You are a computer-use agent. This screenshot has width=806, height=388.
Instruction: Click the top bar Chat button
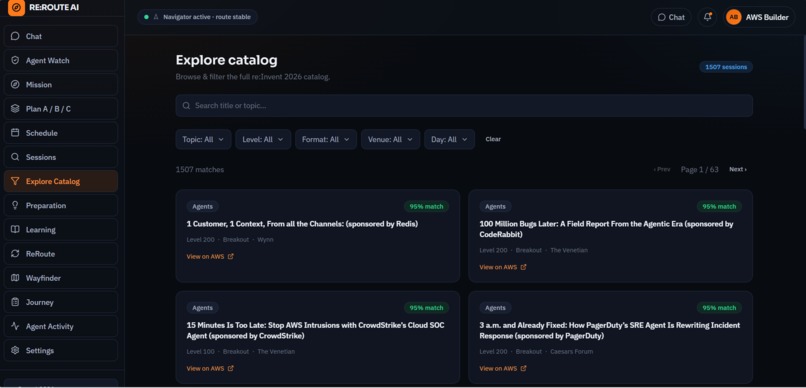coord(671,17)
